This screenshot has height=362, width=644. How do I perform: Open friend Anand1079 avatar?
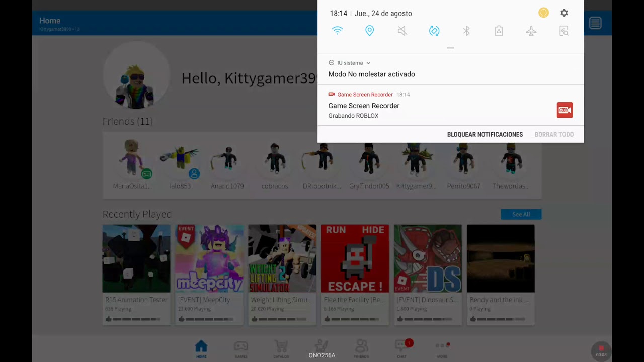227,158
